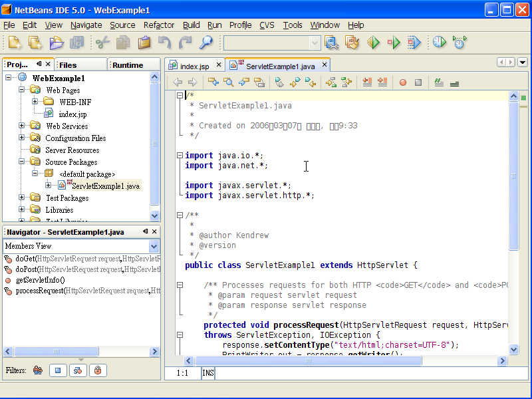Toggle Highlight Search in editor toolbar
532x399 pixels.
259,82
